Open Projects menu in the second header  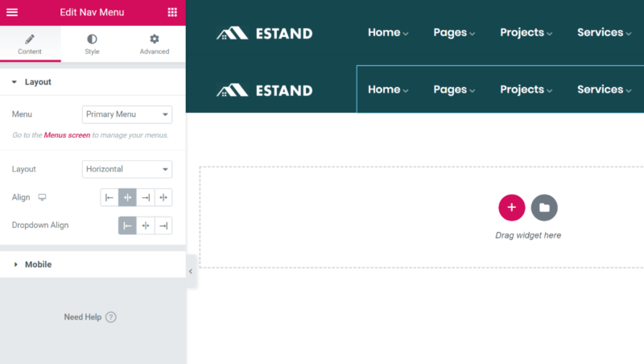point(526,90)
